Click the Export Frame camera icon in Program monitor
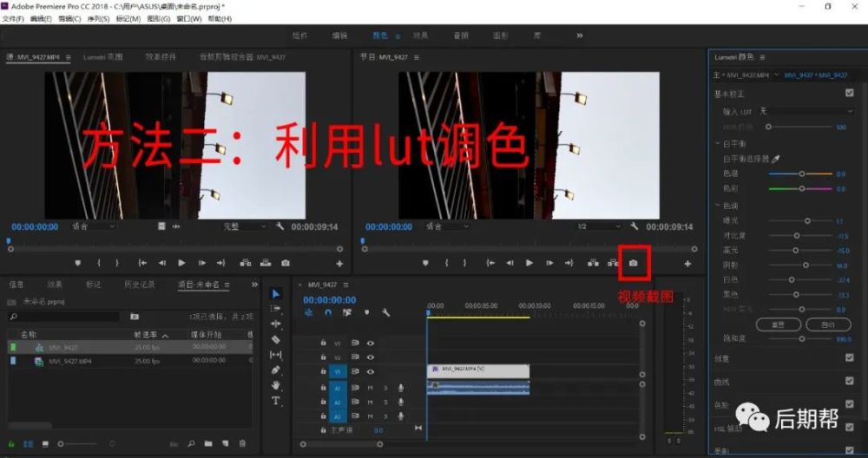 point(634,264)
